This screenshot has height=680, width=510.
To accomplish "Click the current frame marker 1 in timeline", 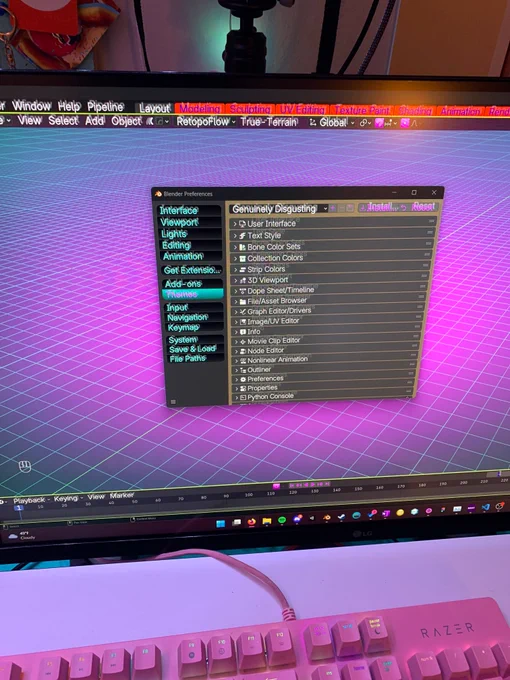I will pos(19,507).
